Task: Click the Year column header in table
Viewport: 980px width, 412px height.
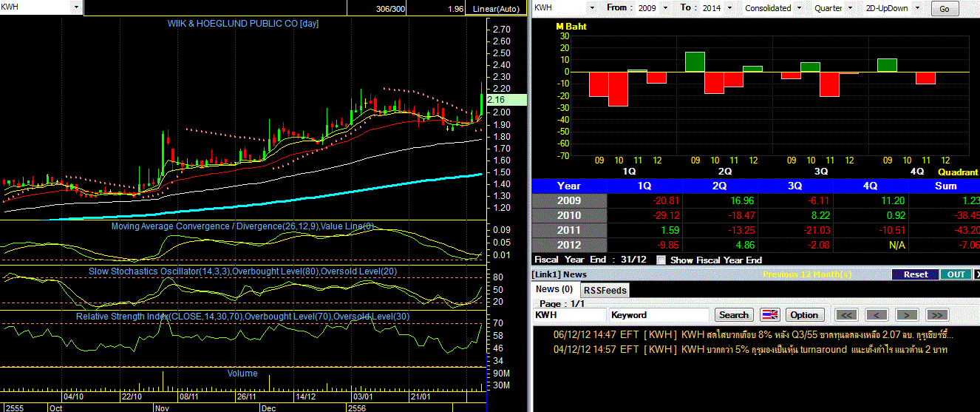Action: (x=569, y=186)
